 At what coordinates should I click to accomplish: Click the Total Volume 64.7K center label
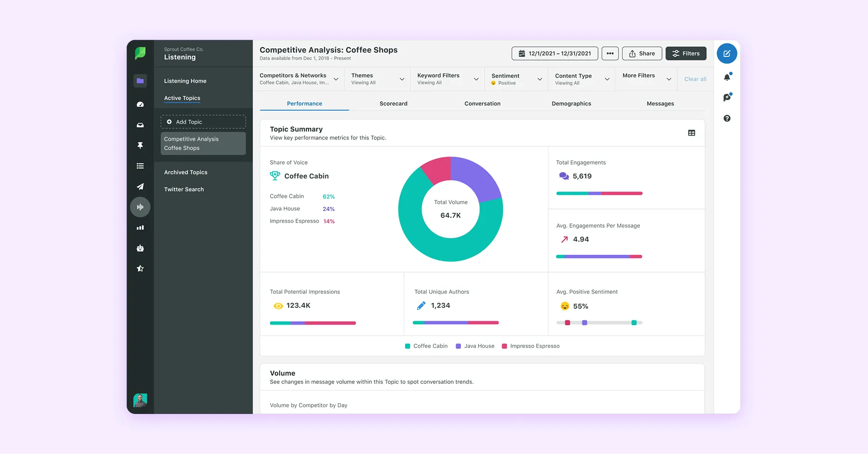[451, 209]
